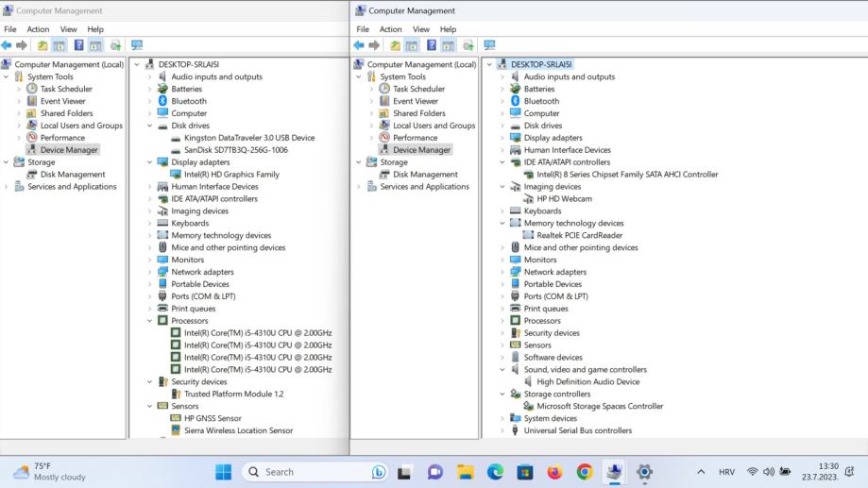Viewport: 868px width, 488px height.
Task: Show hidden system tray icons
Action: click(x=701, y=472)
